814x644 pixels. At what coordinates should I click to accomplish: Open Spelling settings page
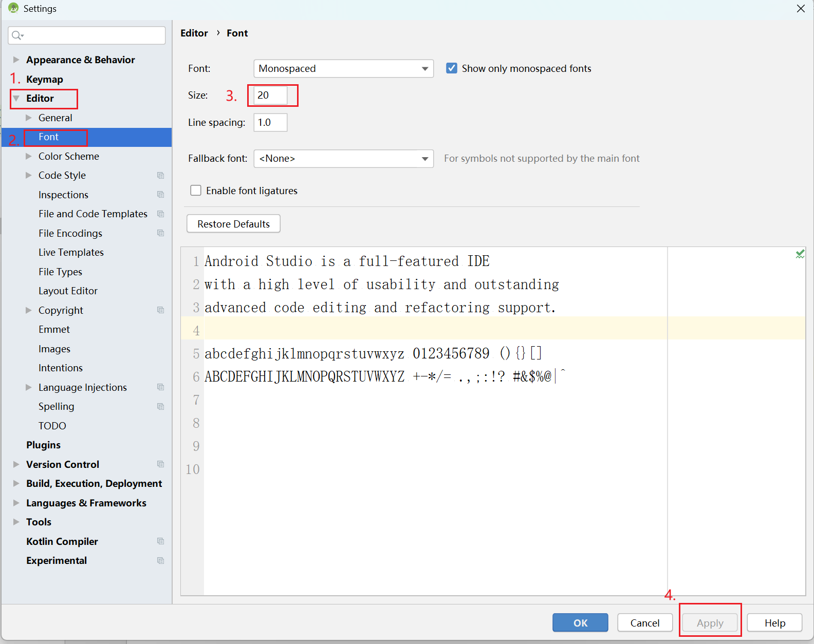[56, 407]
